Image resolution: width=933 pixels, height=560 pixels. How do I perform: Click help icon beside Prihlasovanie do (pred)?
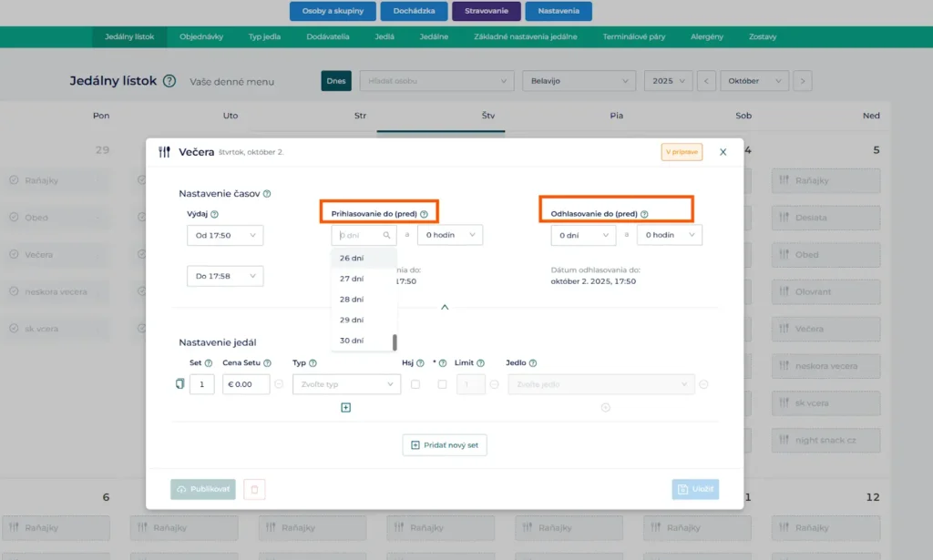(424, 214)
